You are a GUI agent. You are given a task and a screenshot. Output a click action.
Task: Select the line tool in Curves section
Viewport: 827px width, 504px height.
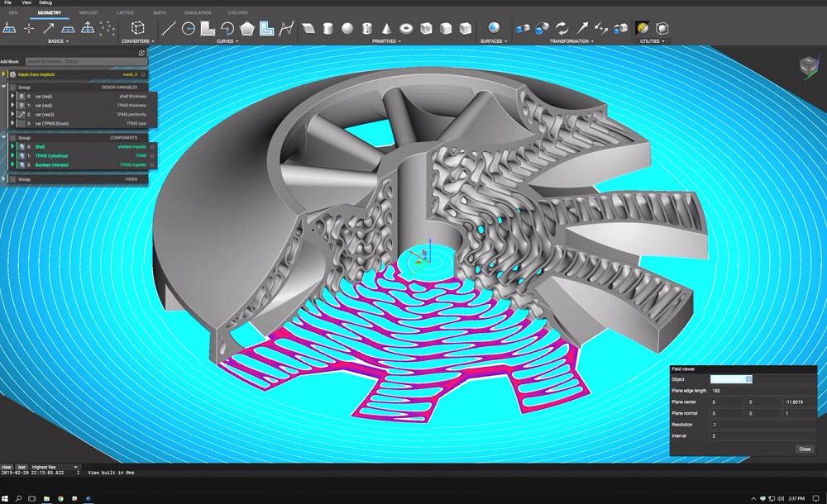(170, 27)
